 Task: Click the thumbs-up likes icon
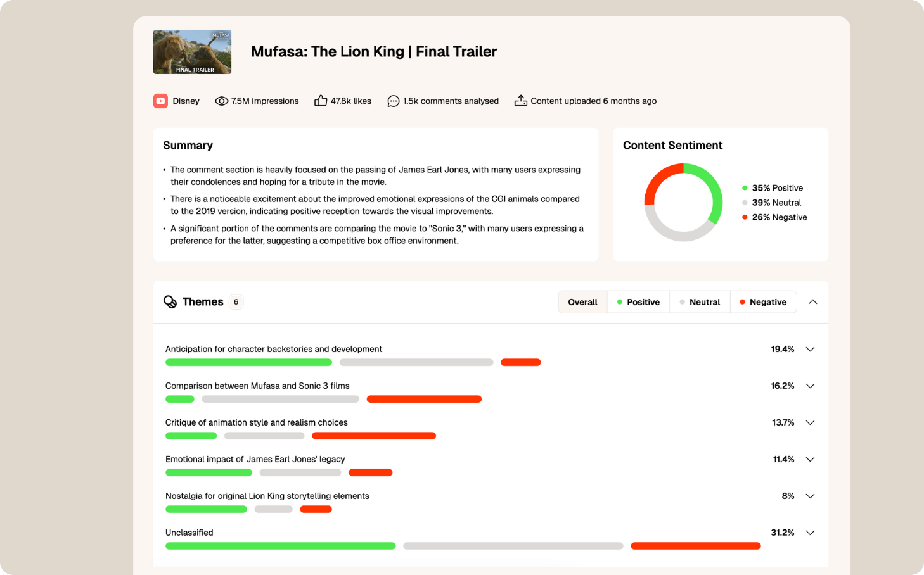pyautogui.click(x=321, y=101)
